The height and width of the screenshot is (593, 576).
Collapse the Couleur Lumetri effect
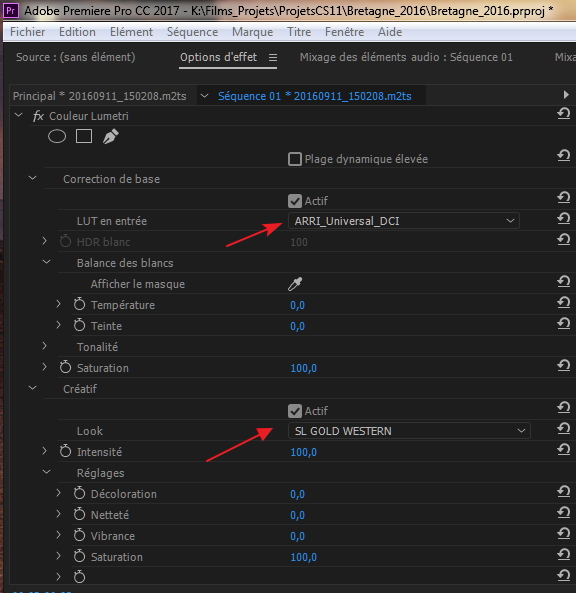point(19,115)
